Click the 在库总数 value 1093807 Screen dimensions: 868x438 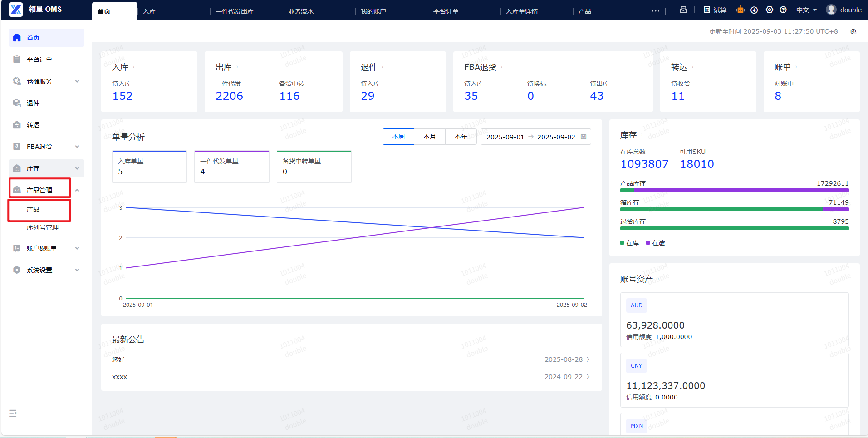click(644, 164)
